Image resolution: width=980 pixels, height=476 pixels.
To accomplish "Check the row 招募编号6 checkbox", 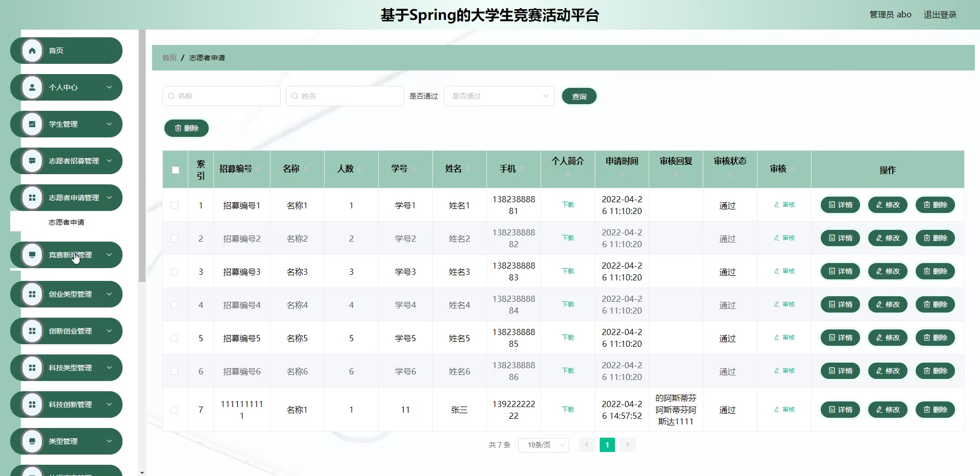I will tap(175, 371).
